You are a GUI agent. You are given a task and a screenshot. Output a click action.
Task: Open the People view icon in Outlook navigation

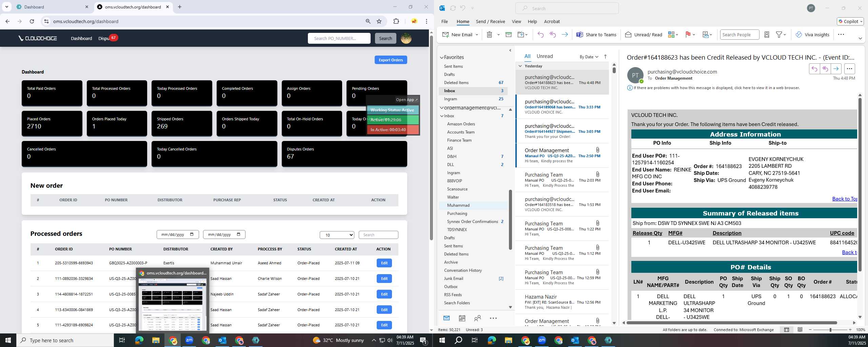(x=477, y=318)
